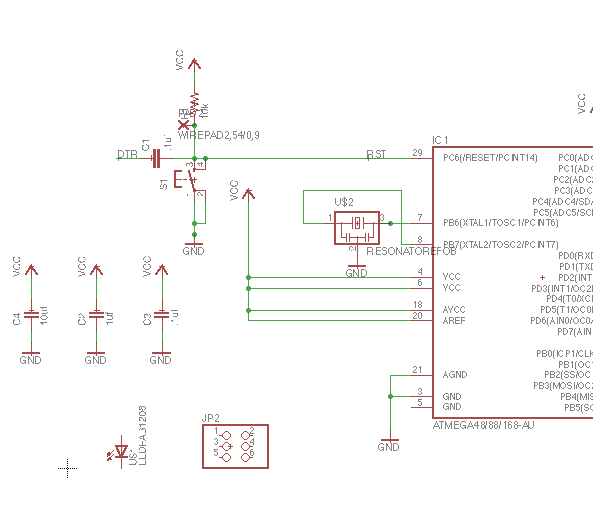This screenshot has width=593, height=532.
Task: Click the junction dot on pin 7 XTAL1 wire
Action: click(x=391, y=223)
